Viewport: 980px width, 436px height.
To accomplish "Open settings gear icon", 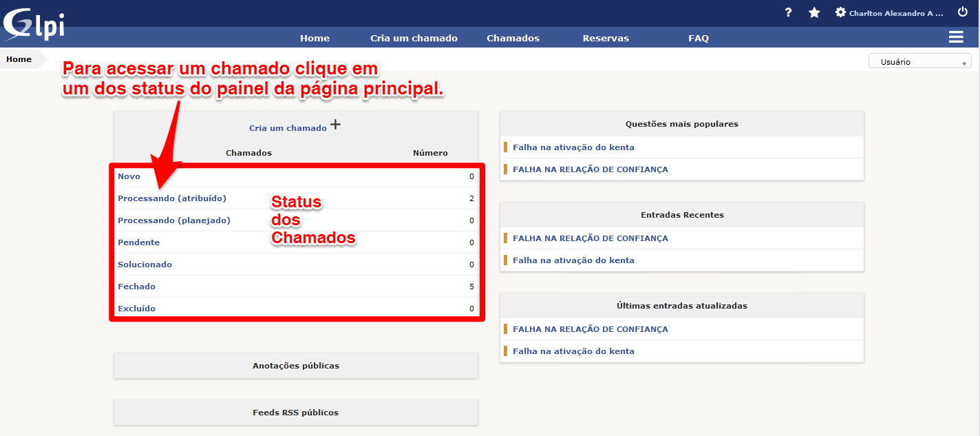I will [840, 12].
